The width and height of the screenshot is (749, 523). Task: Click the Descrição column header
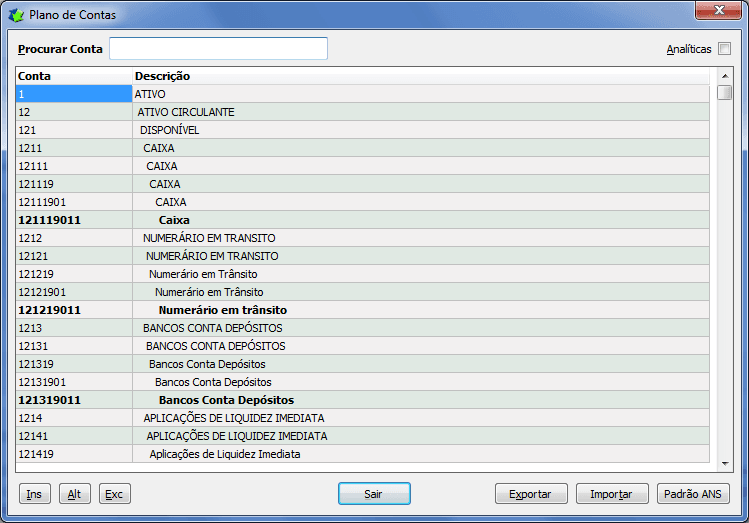[x=420, y=76]
